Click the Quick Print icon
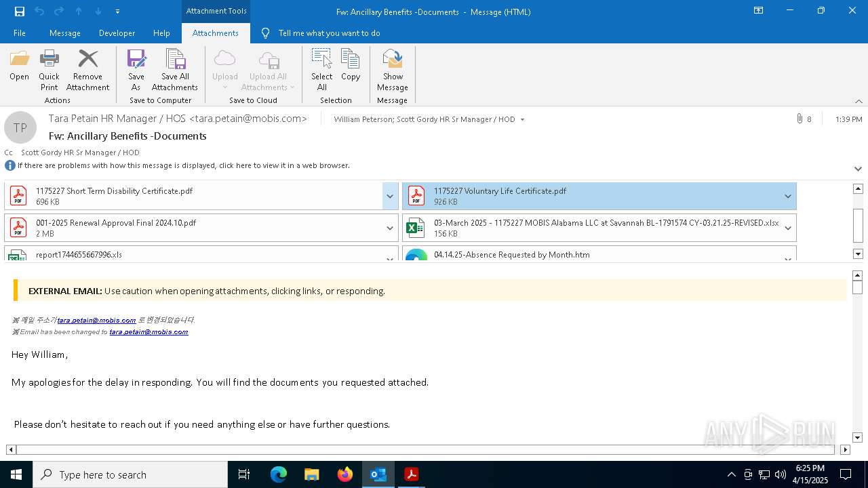Screen dimensions: 868x488 point(49,70)
